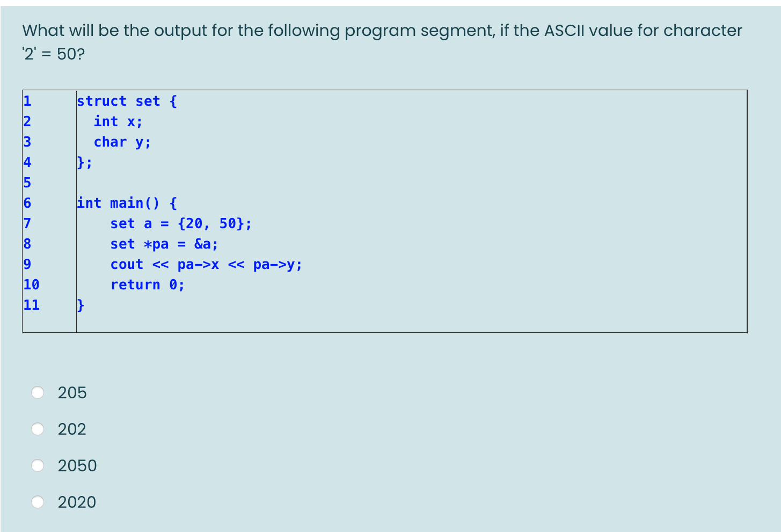
Task: Click the "char y;" declaration
Action: point(122,142)
